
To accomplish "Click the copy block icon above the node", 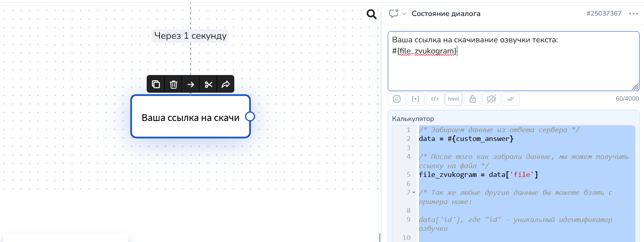I will [x=156, y=84].
